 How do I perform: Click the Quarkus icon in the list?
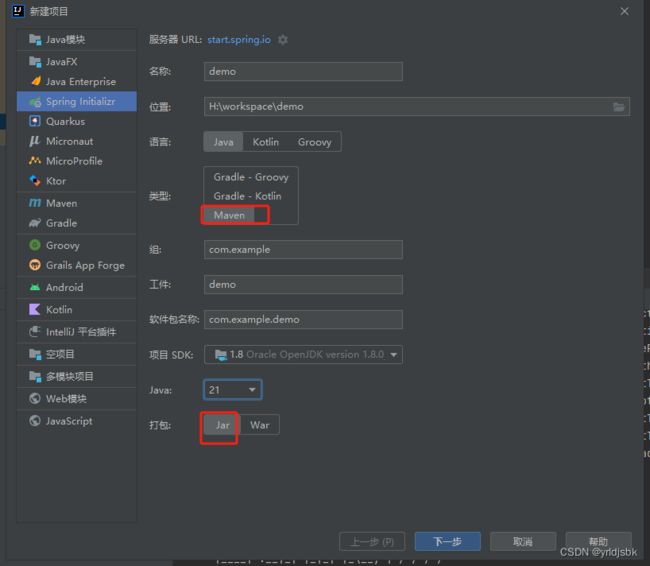pyautogui.click(x=35, y=121)
